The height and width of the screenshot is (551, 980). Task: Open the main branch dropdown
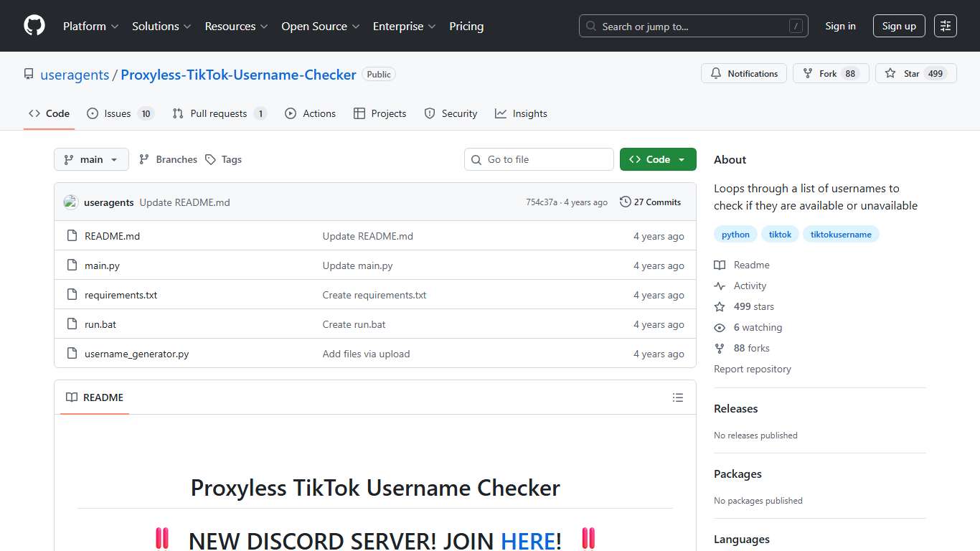91,159
